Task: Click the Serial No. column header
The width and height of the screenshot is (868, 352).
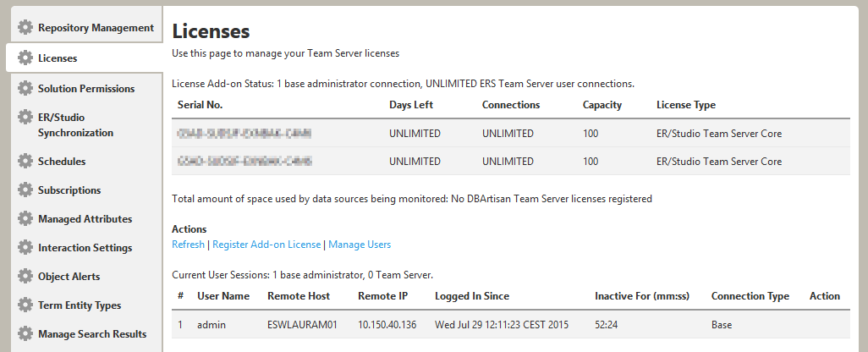Action: click(x=201, y=105)
